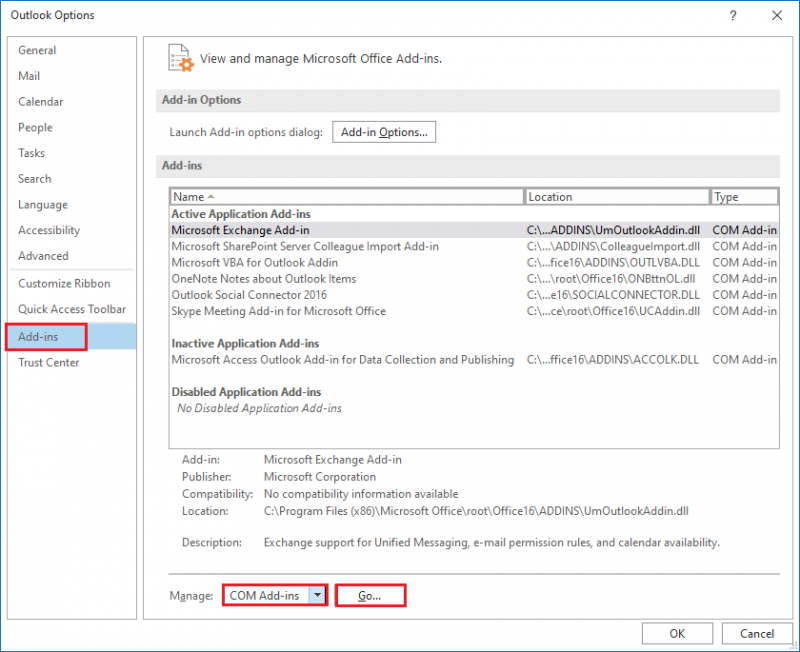The image size is (800, 652).
Task: Open the Quick Access Toolbar category
Action: (x=72, y=309)
